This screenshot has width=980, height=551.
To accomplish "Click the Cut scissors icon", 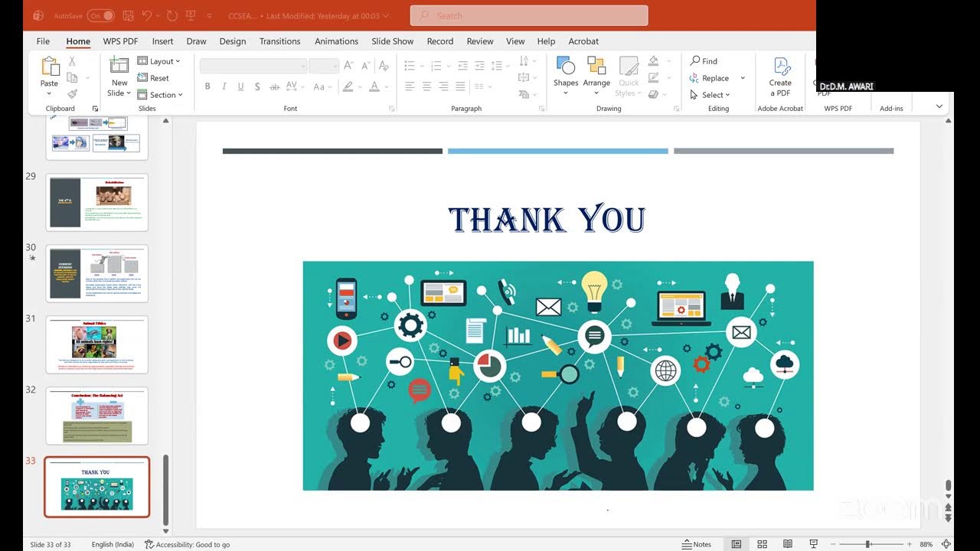I will coord(72,61).
